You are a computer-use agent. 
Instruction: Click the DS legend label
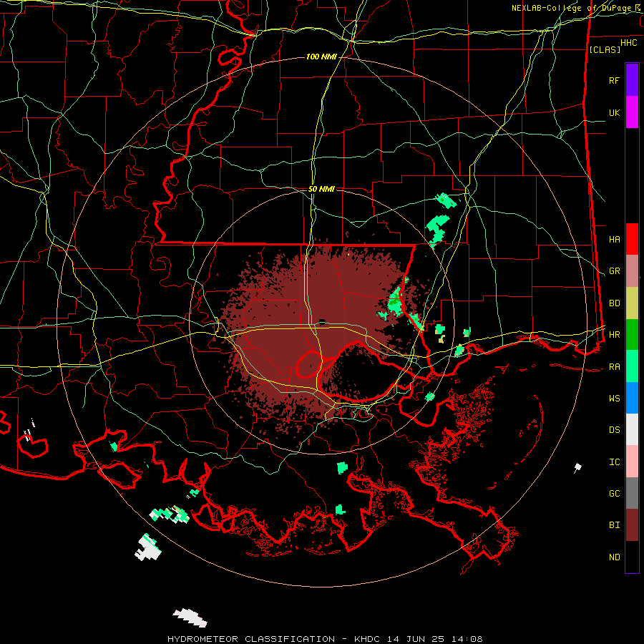(614, 429)
